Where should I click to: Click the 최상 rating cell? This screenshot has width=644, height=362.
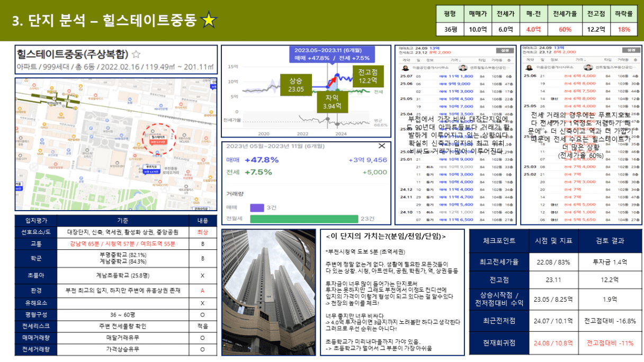[202, 232]
